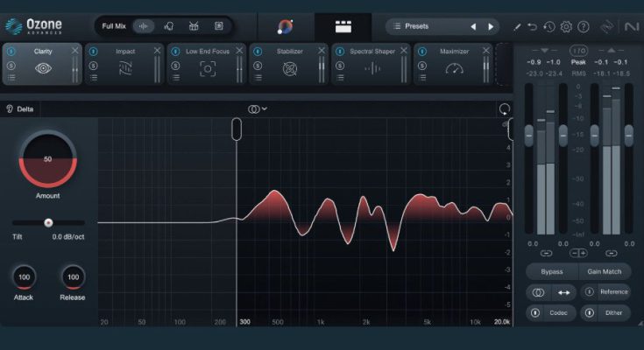
Task: Toggle Clarity module power button
Action: point(11,52)
